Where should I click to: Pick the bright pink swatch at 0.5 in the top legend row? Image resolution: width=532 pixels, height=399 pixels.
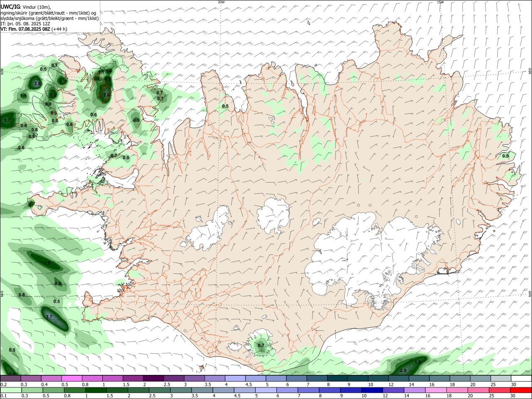coord(71,379)
